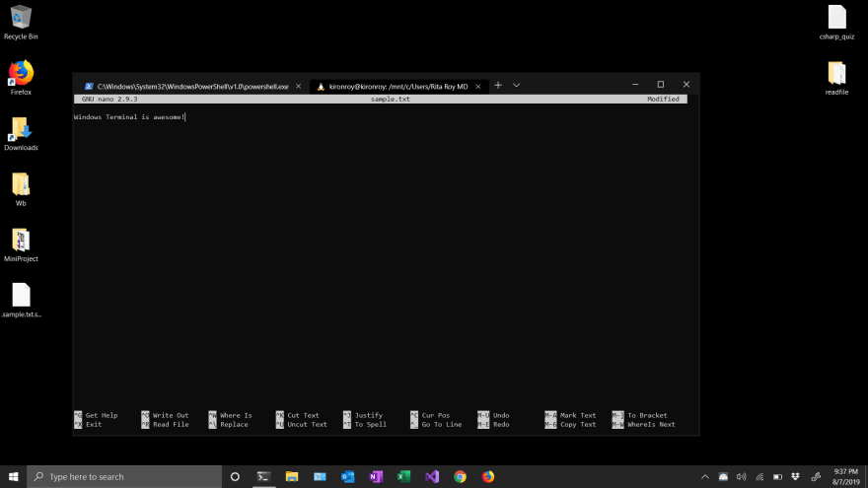Open OneNote from the taskbar

(x=376, y=476)
